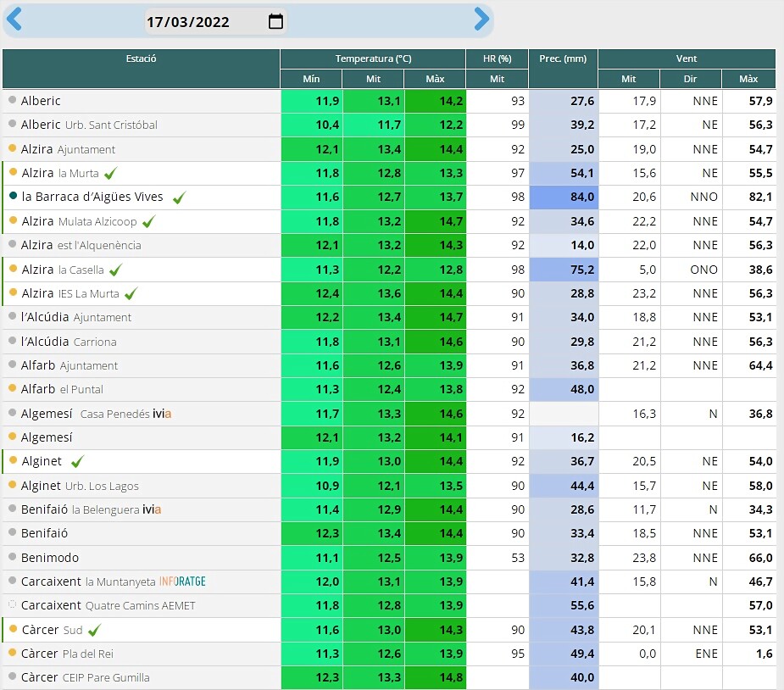
Task: Select wind direction ENE cell
Action: tap(691, 654)
